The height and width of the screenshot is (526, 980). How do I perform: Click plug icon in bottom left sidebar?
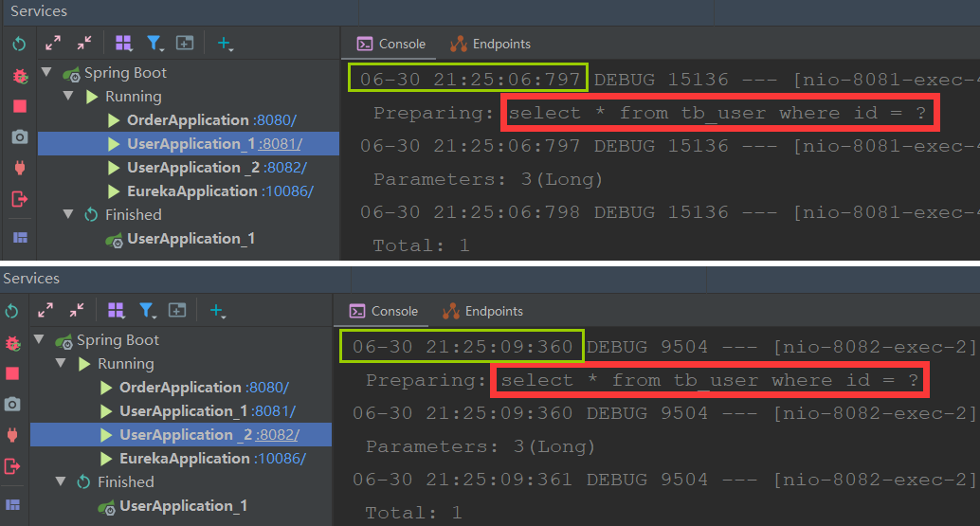[12, 435]
